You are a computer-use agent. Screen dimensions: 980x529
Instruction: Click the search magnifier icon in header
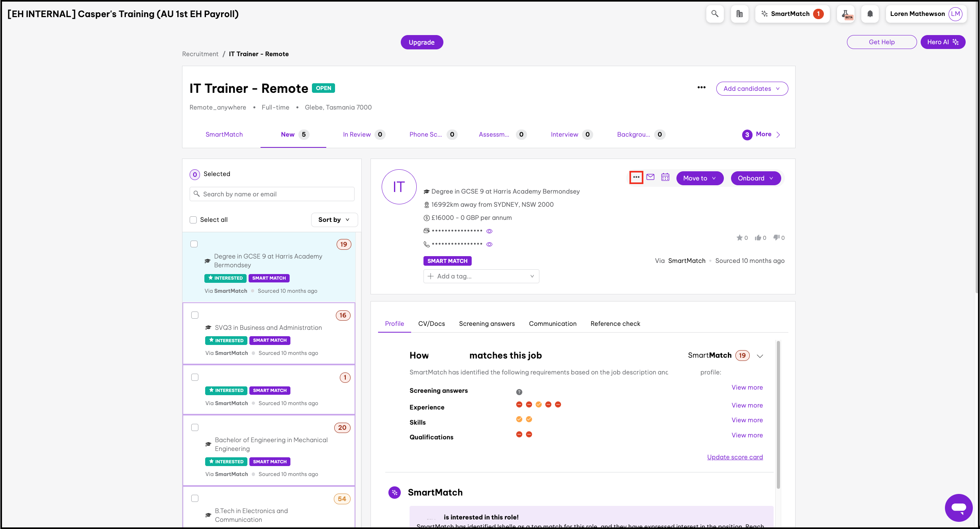tap(715, 14)
